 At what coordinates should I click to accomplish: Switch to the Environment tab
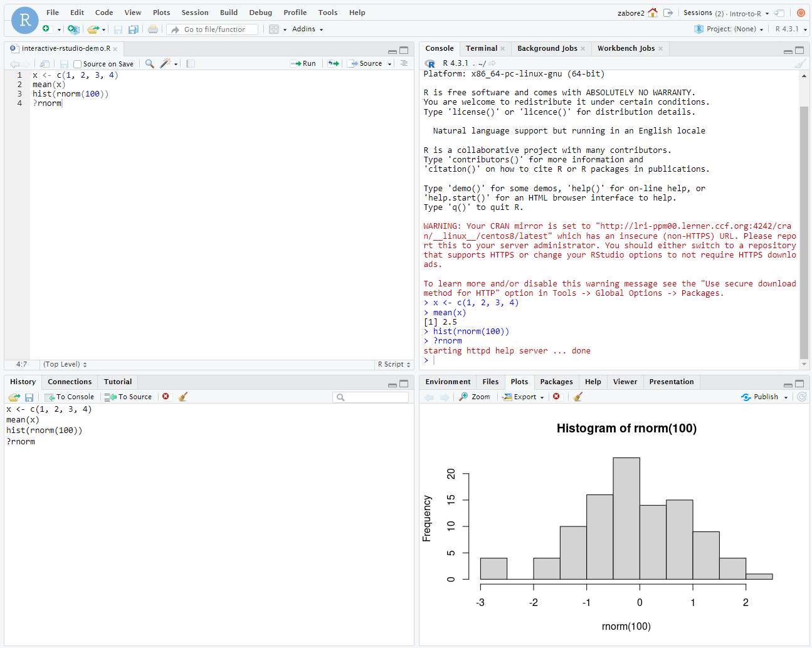[x=448, y=382]
